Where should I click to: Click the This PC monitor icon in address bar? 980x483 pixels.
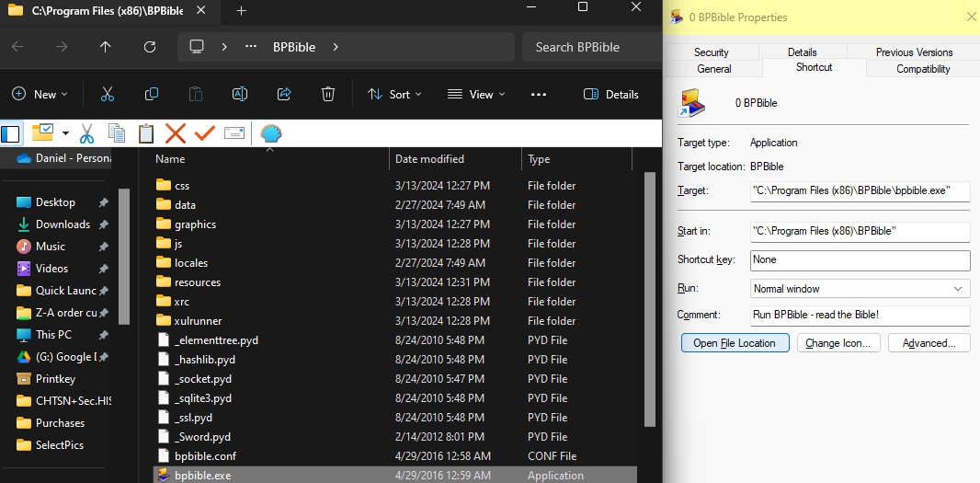click(197, 47)
